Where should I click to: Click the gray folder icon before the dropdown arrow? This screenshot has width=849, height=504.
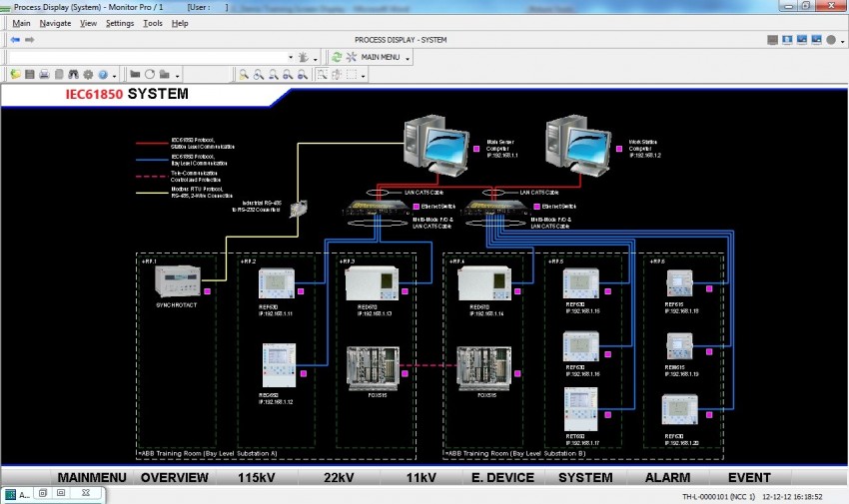tap(165, 74)
